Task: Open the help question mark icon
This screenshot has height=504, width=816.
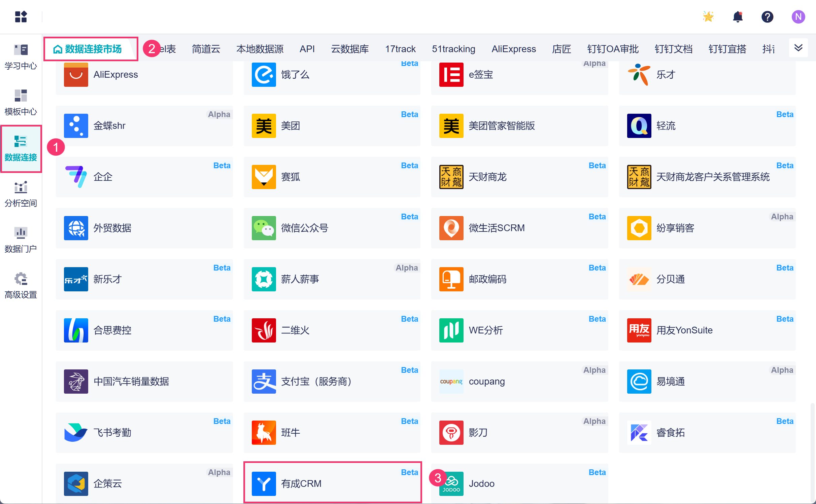Action: (768, 16)
